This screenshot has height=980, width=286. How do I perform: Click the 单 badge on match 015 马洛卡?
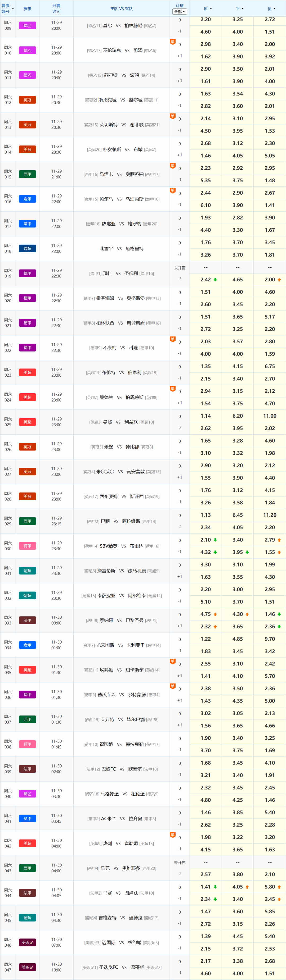pyautogui.click(x=172, y=166)
